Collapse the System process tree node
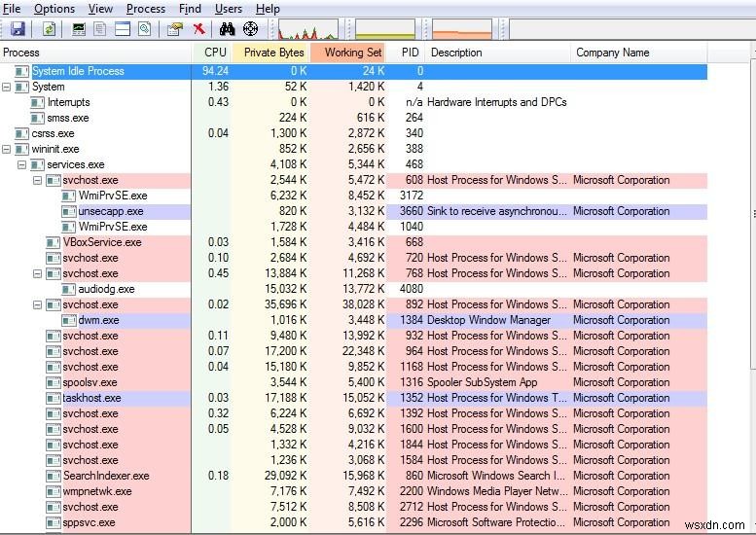Viewport: 756px width, 535px height. pos(6,87)
